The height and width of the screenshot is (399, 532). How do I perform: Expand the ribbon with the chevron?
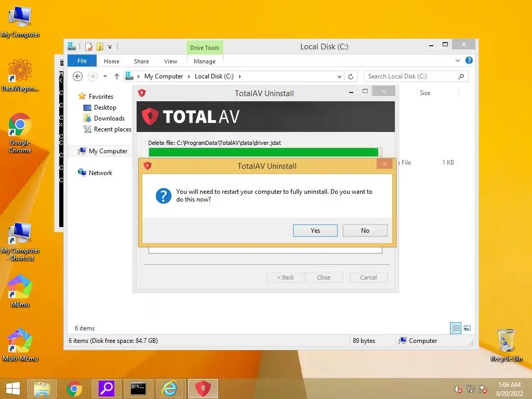(x=457, y=60)
